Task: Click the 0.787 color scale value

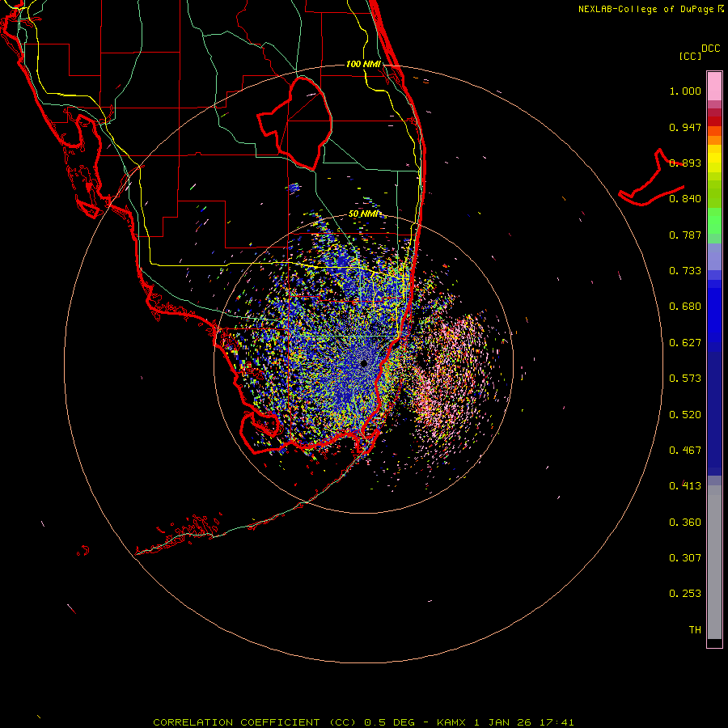Action: 685,235
